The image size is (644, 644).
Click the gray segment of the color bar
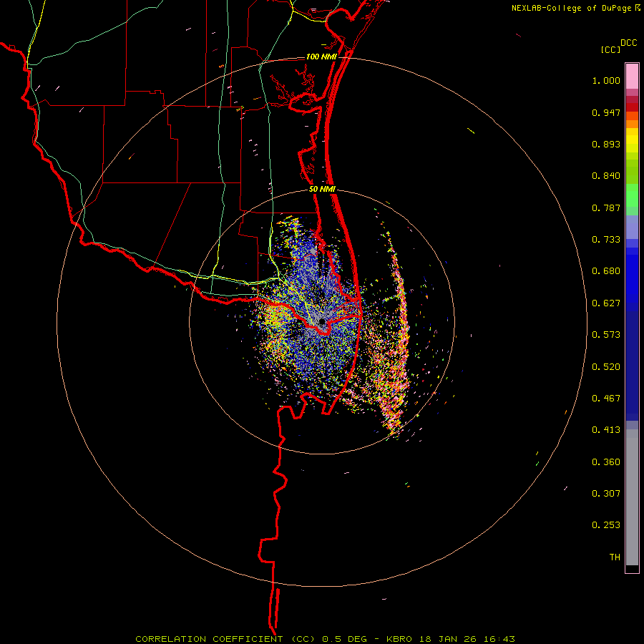(632, 497)
